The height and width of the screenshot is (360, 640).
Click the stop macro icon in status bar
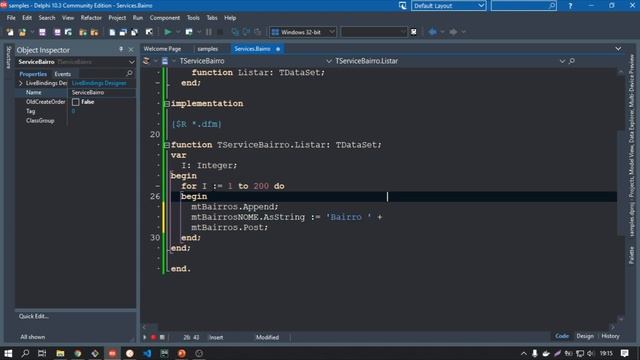coord(162,337)
